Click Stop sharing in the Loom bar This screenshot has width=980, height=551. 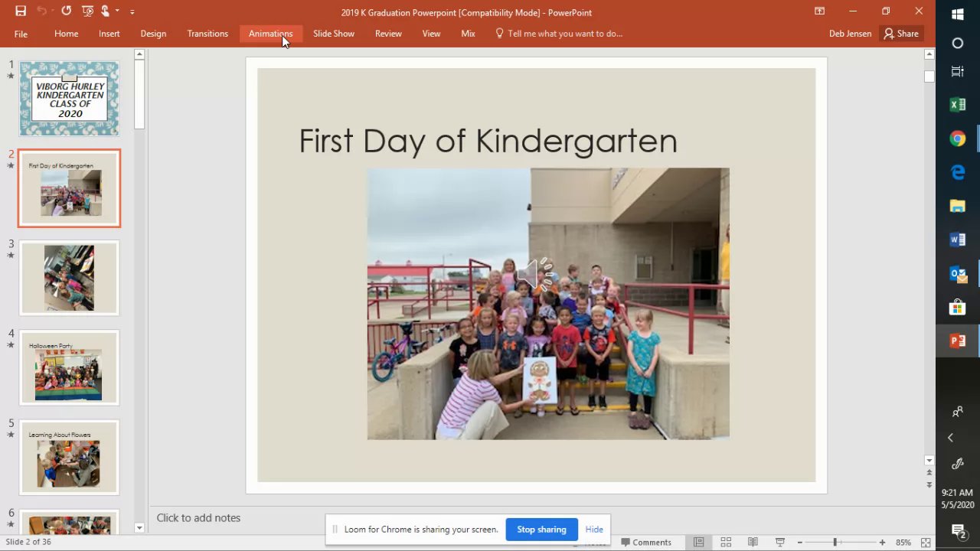541,530
